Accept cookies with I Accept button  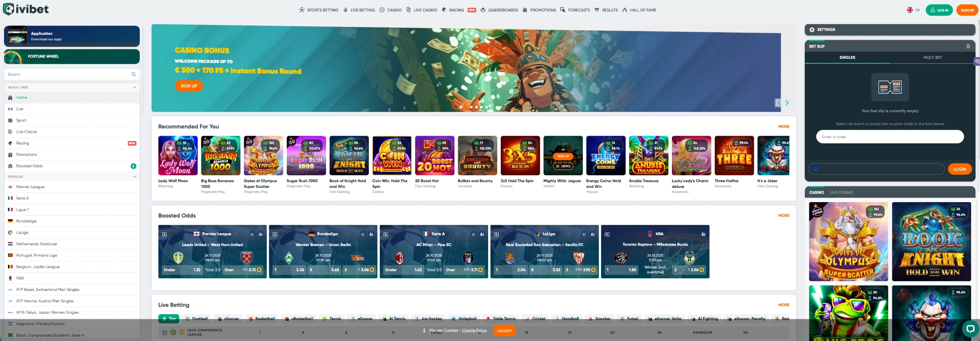point(504,331)
